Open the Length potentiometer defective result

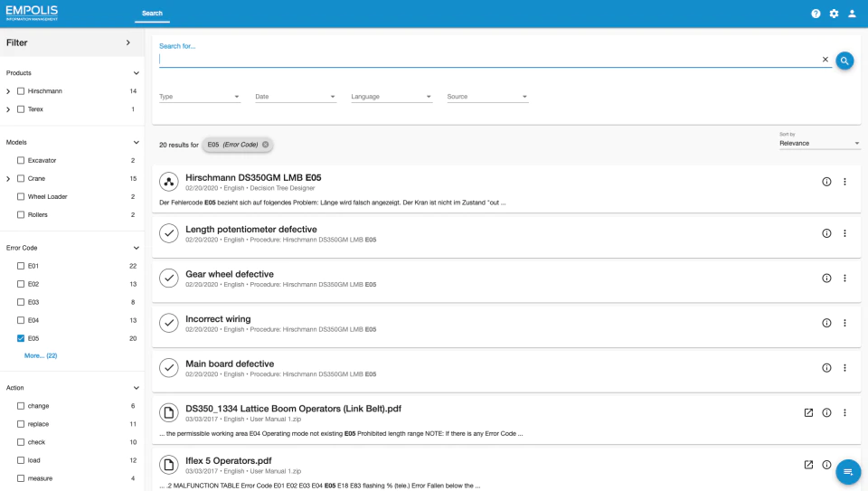251,229
